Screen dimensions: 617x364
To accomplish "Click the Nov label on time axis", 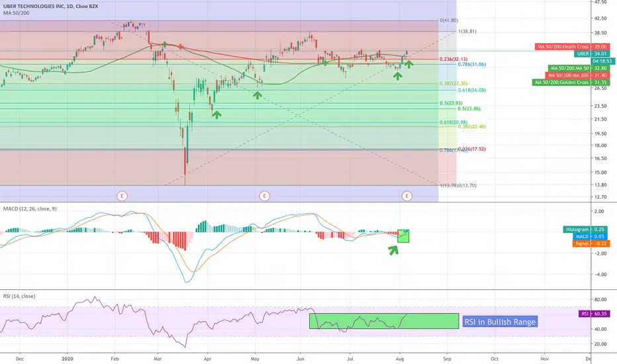I will coord(544,359).
